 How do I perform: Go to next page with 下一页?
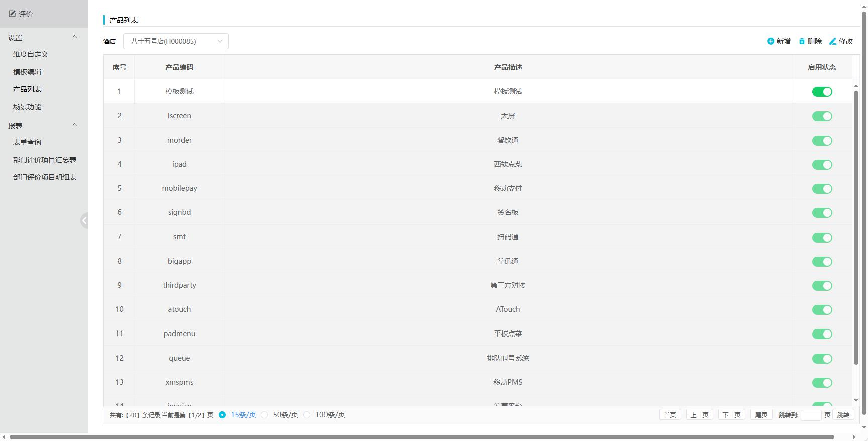click(731, 415)
